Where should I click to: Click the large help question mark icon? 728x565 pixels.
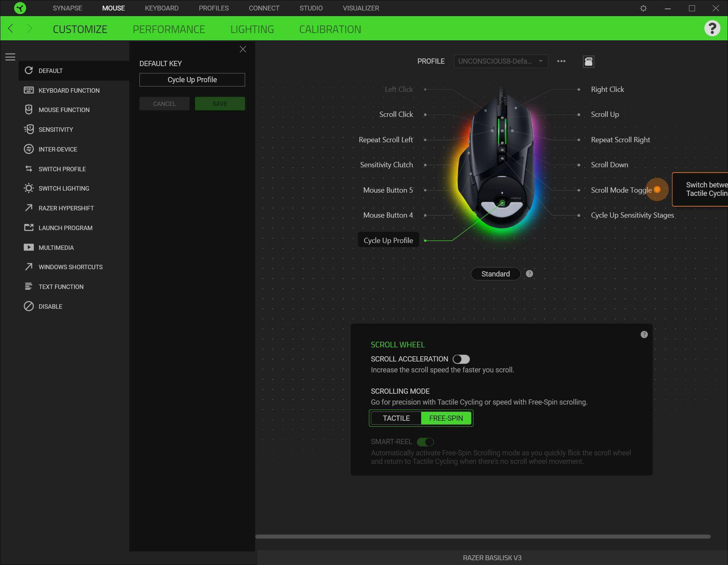712,29
